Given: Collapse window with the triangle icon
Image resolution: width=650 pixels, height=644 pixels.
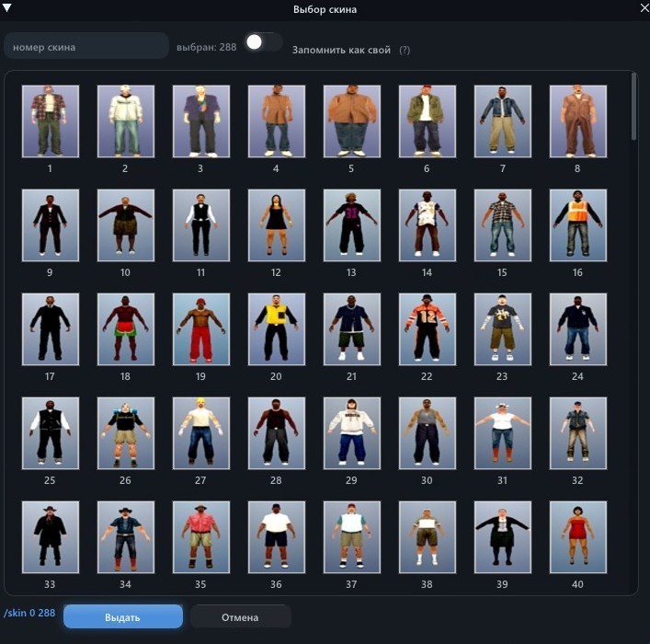Looking at the screenshot, I should (x=6, y=7).
